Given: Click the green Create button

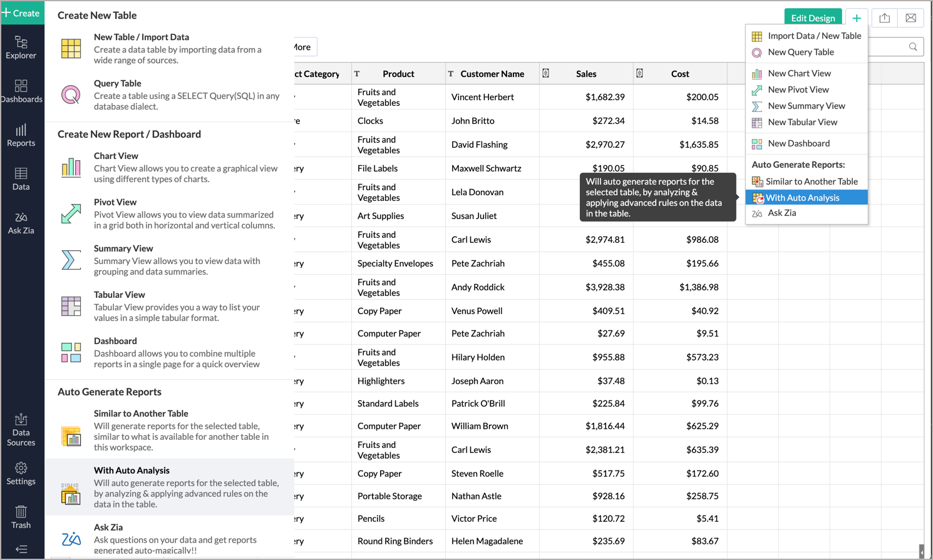Looking at the screenshot, I should 22,13.
